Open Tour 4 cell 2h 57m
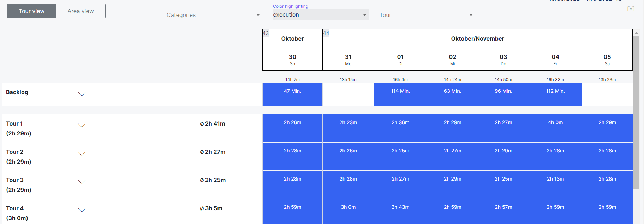This screenshot has width=644, height=224. click(503, 211)
